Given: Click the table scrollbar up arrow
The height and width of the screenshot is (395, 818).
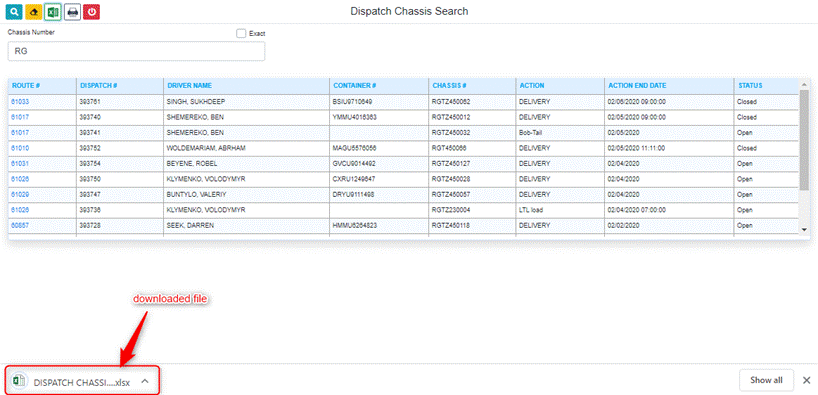Looking at the screenshot, I should coord(804,84).
